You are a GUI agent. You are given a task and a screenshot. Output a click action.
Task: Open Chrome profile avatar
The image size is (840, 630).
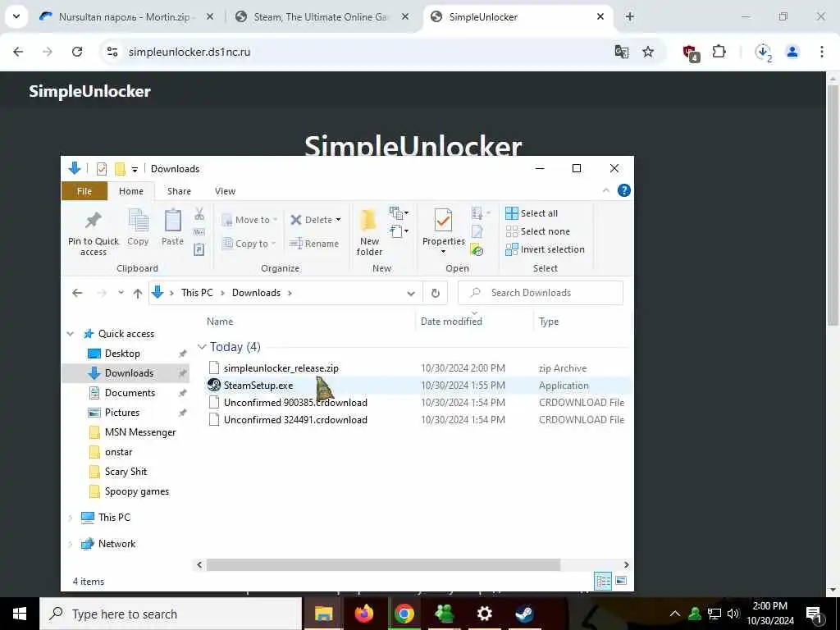792,52
